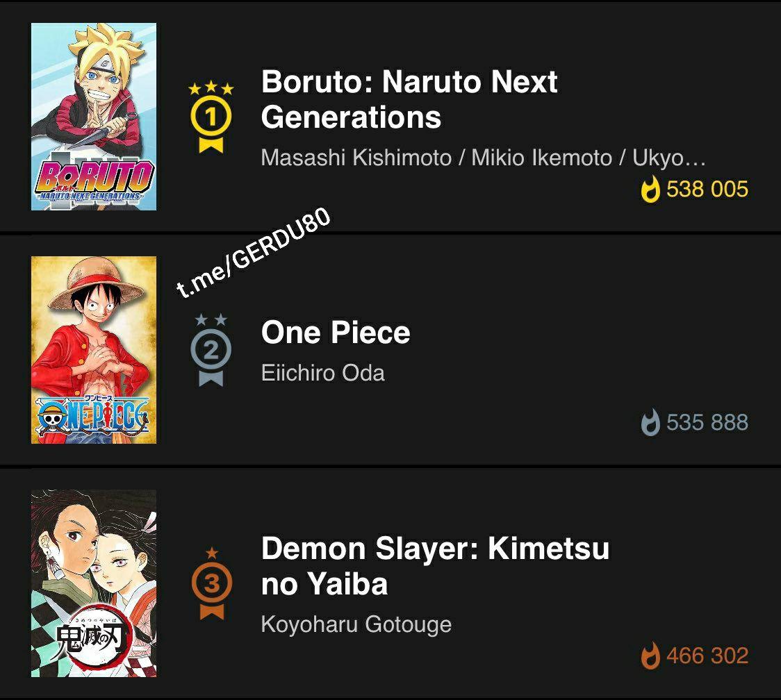Click author name Koyoharu Gotouge
781x700 pixels.
pos(356,624)
